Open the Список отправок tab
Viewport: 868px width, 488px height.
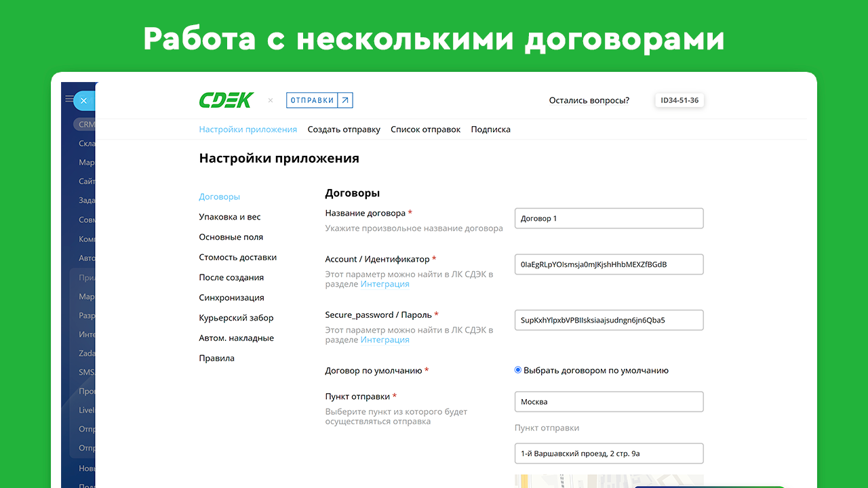click(x=425, y=129)
